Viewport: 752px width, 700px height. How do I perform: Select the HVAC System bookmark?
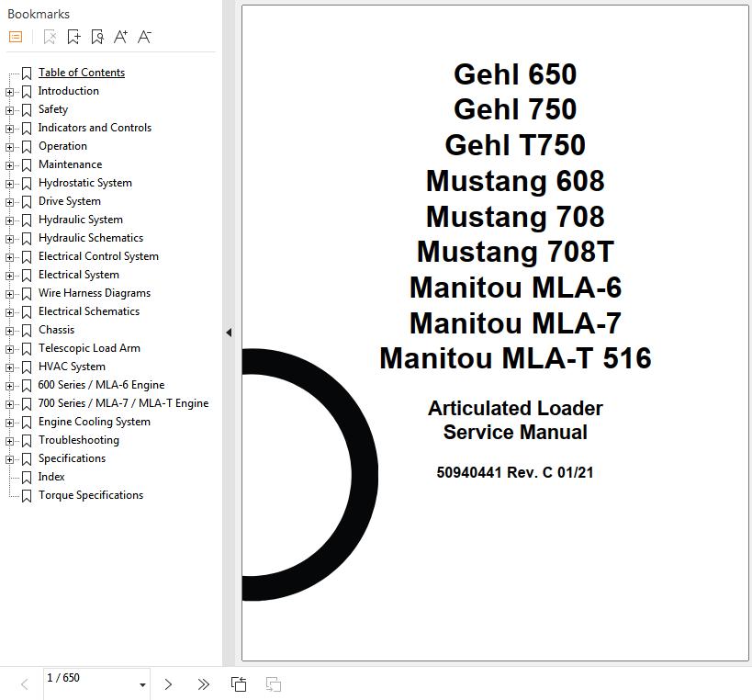pos(72,367)
